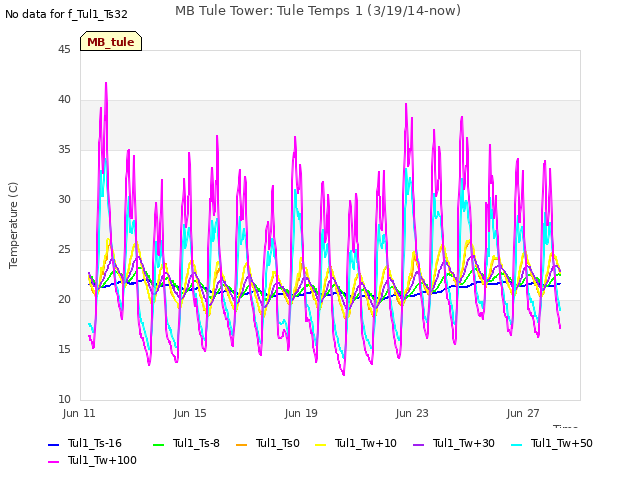The height and width of the screenshot is (480, 640).
Task: Click the cyan Tul1_Tw+50 legend swatch
Action: tap(516, 444)
